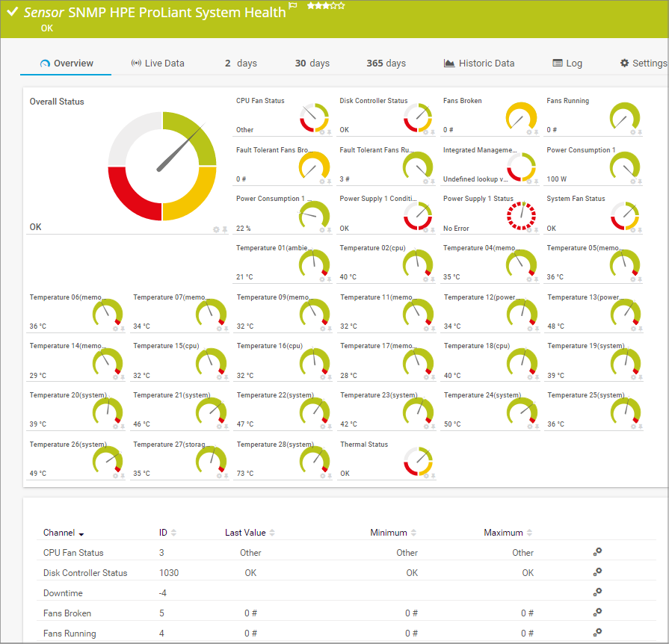Switch to the Live Data tab
Image resolution: width=669 pixels, height=644 pixels.
click(158, 64)
